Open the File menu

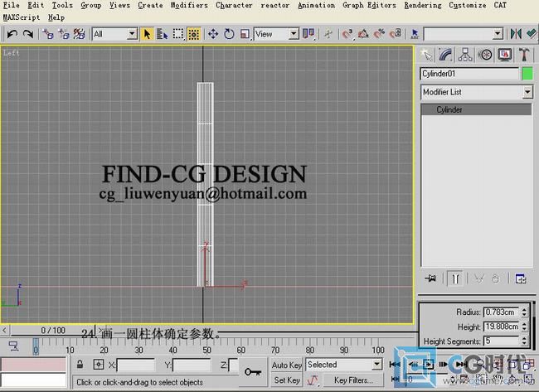click(11, 5)
